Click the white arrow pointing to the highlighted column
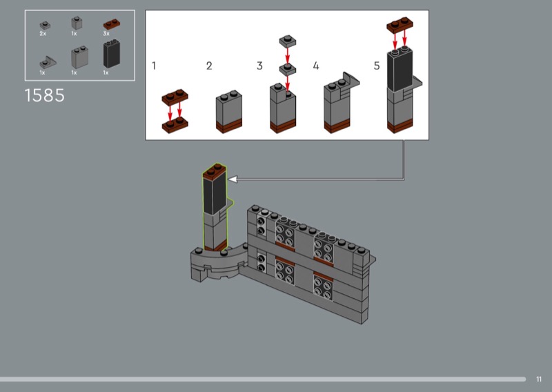The height and width of the screenshot is (392, 552). click(x=233, y=179)
